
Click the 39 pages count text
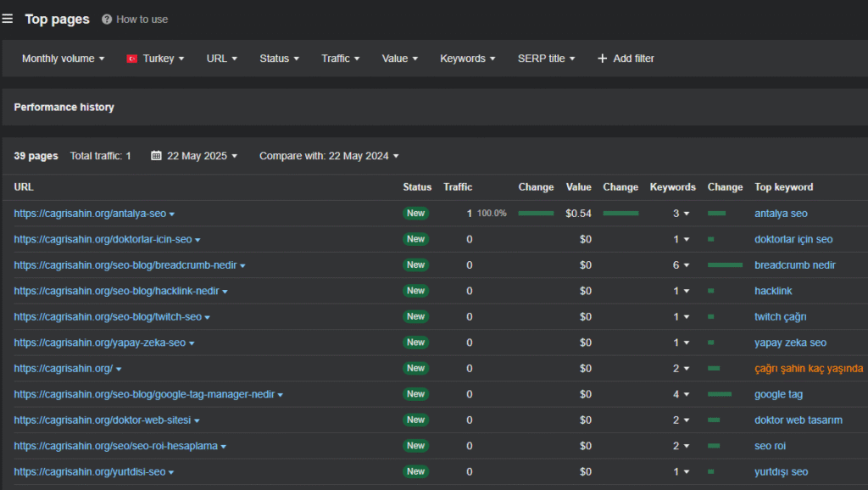[x=36, y=156]
